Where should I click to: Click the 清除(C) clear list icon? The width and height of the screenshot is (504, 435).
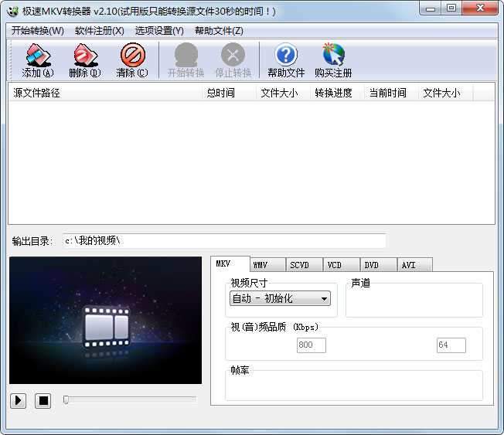pos(132,60)
